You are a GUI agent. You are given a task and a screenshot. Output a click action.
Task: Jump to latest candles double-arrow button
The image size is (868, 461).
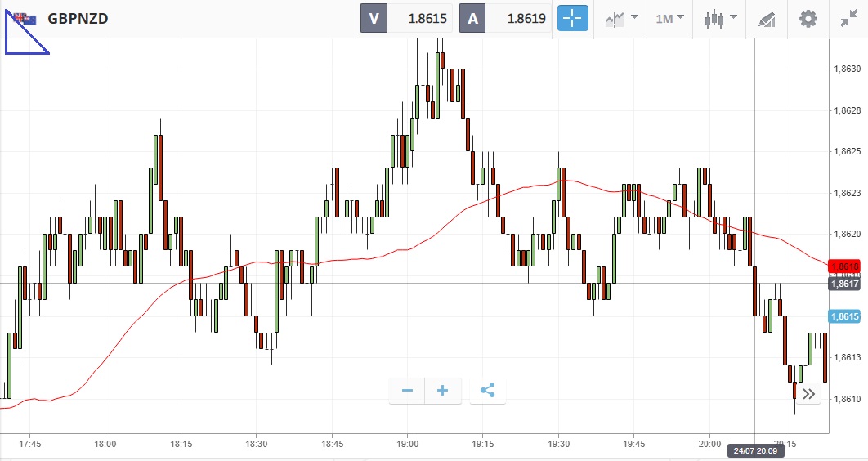pos(809,394)
